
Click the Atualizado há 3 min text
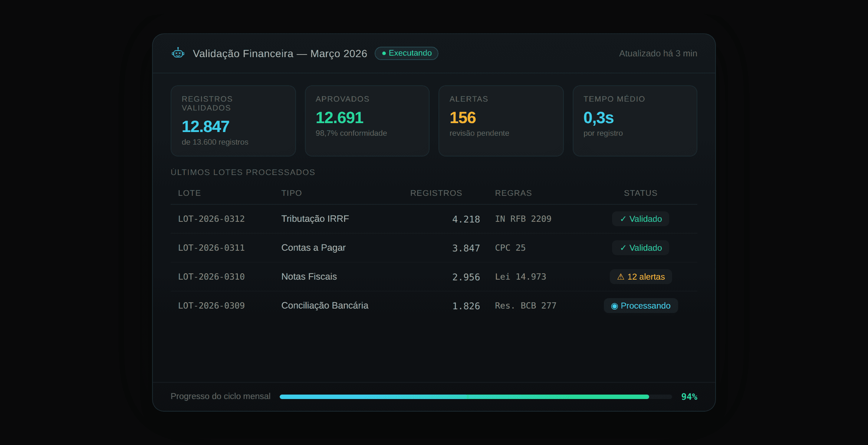(658, 54)
